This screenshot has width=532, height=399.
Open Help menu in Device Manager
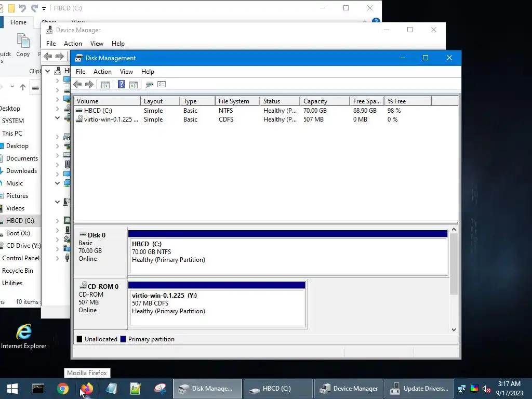point(118,44)
